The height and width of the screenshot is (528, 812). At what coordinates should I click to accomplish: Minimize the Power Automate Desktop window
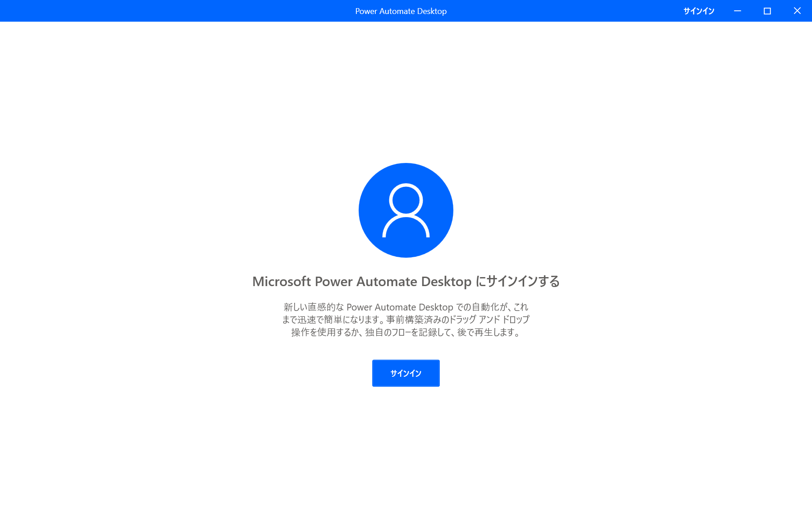738,11
